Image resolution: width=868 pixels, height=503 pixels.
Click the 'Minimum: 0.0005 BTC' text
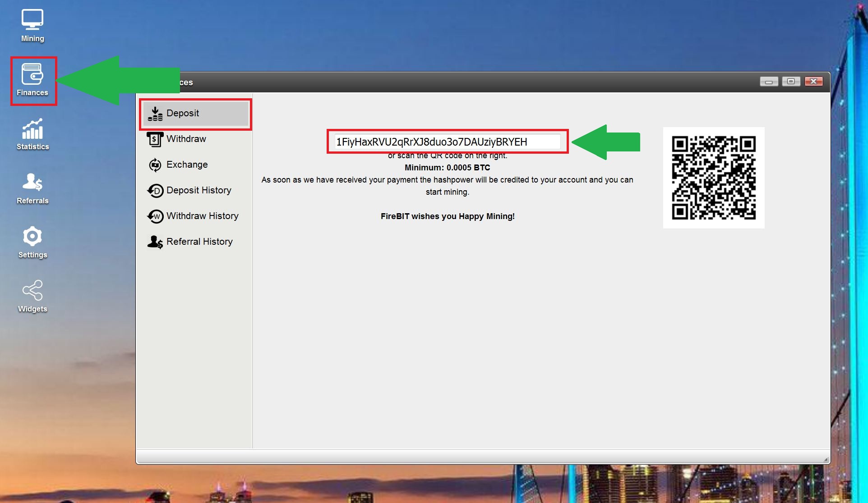447,168
